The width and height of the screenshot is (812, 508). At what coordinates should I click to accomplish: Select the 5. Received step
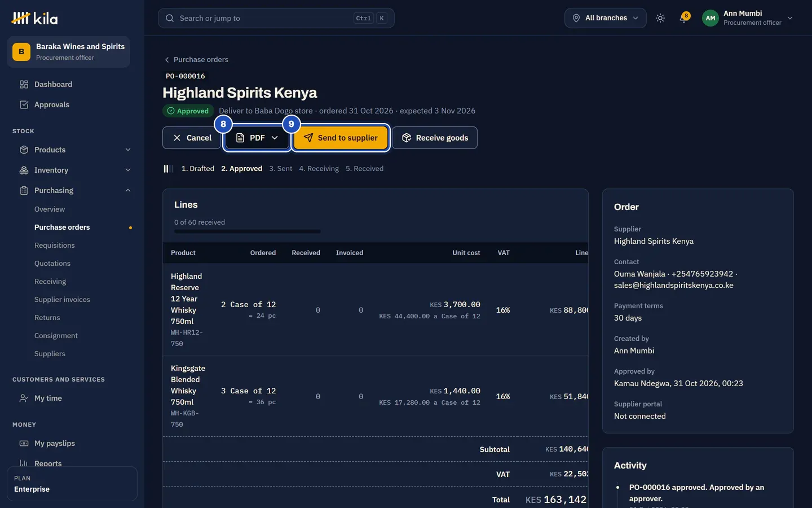coord(365,168)
